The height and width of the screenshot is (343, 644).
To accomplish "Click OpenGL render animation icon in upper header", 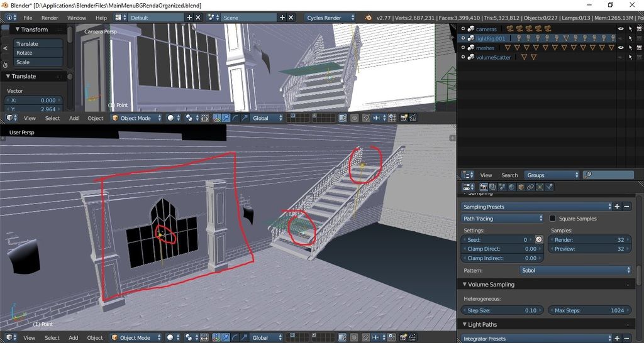I will click(x=413, y=118).
